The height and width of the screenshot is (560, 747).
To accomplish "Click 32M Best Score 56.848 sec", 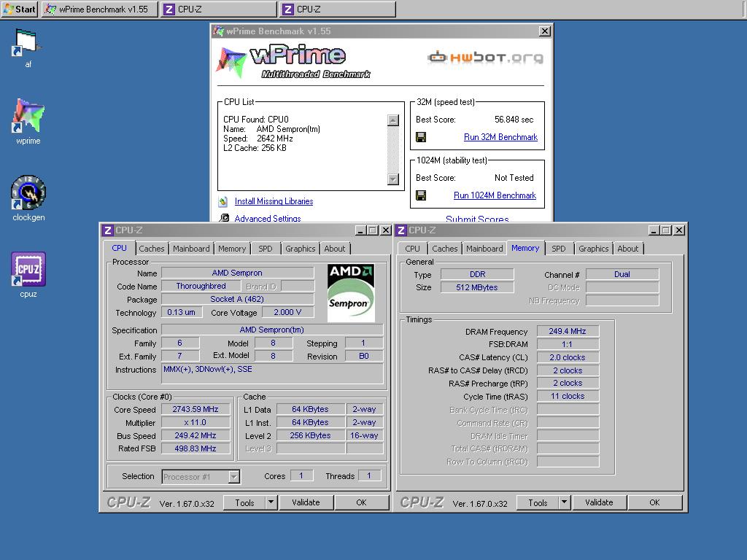I will click(x=514, y=120).
